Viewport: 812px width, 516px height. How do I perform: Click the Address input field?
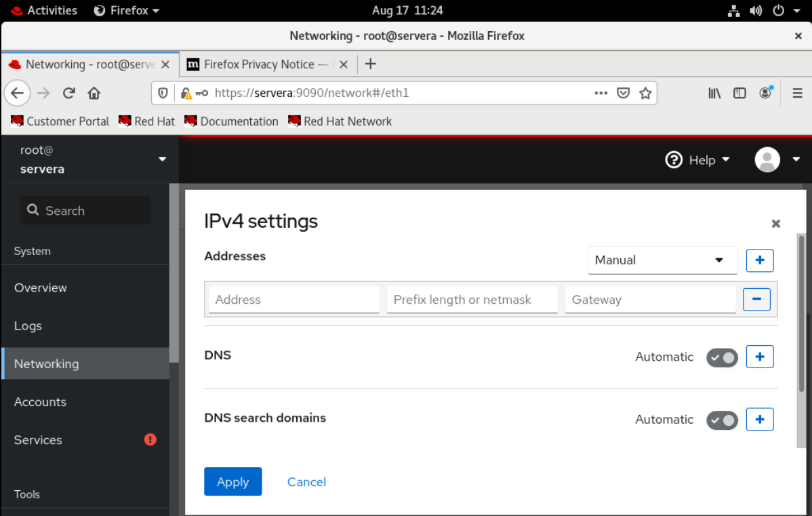click(293, 299)
